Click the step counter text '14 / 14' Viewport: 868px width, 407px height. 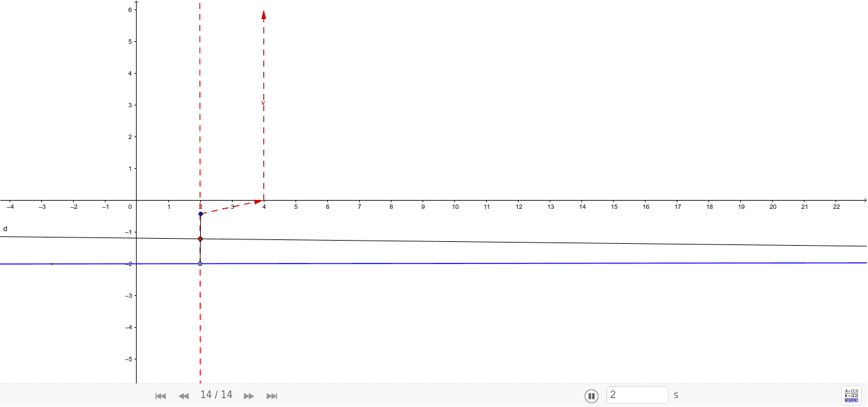tap(216, 395)
